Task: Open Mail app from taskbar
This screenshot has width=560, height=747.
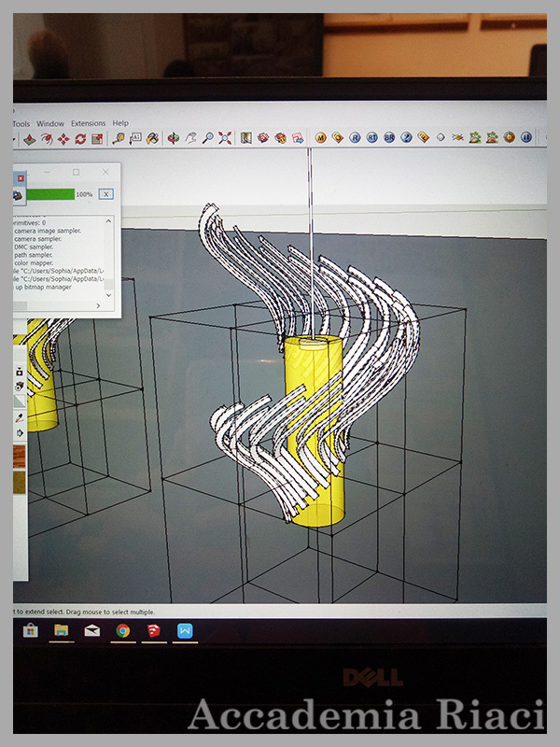Action: point(91,631)
